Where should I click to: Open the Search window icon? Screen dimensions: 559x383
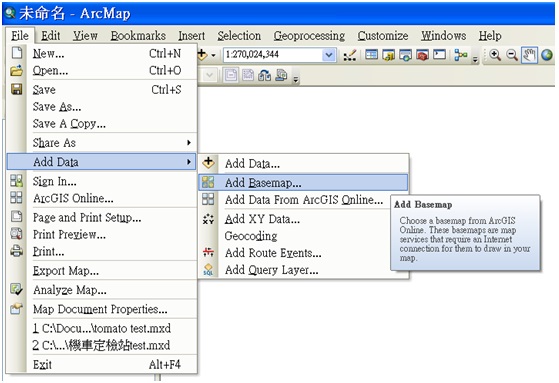coord(405,55)
